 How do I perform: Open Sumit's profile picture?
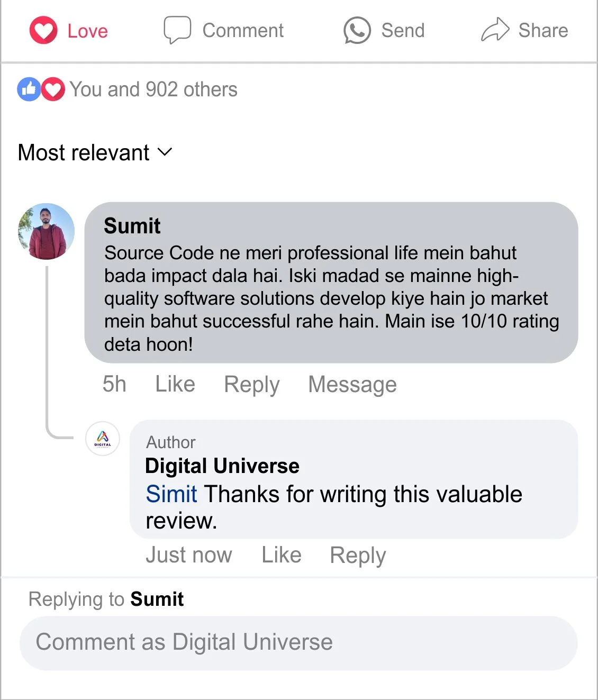[x=47, y=231]
